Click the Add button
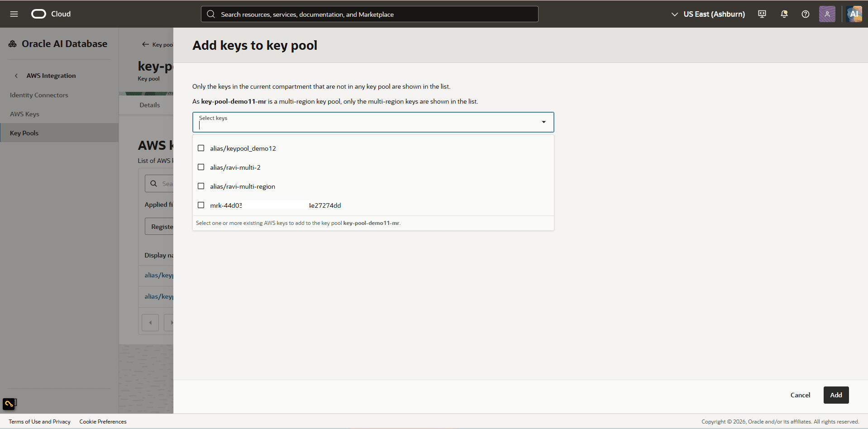Screen dimensions: 868x429 click(x=836, y=395)
